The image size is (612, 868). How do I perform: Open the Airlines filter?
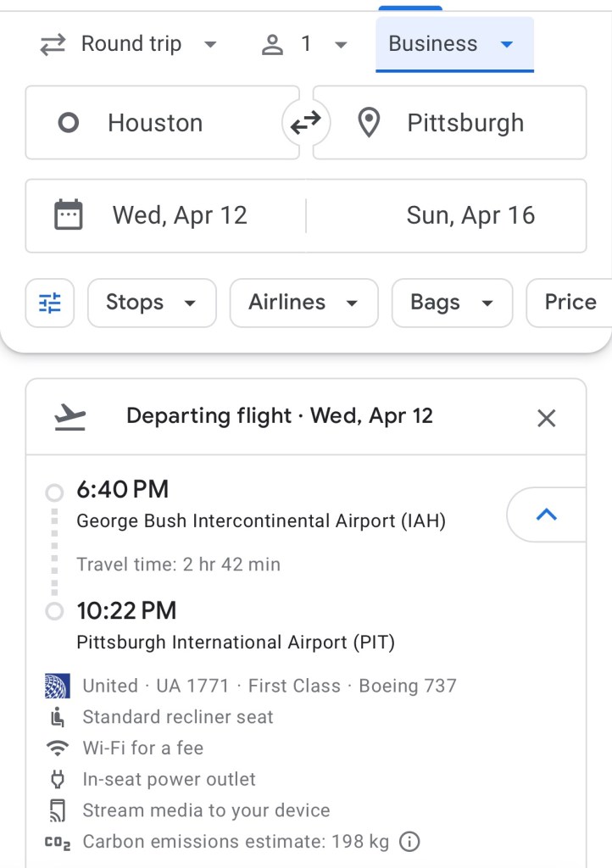click(303, 303)
